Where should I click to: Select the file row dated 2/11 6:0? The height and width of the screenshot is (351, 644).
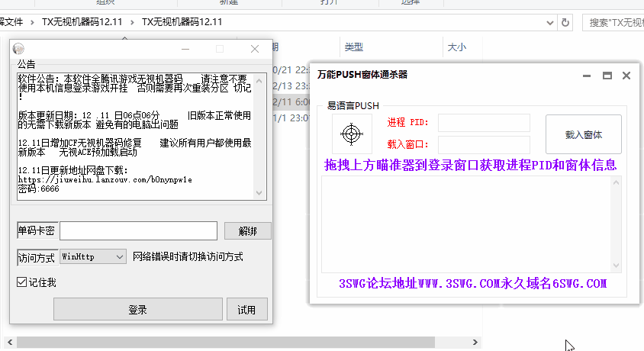point(291,101)
